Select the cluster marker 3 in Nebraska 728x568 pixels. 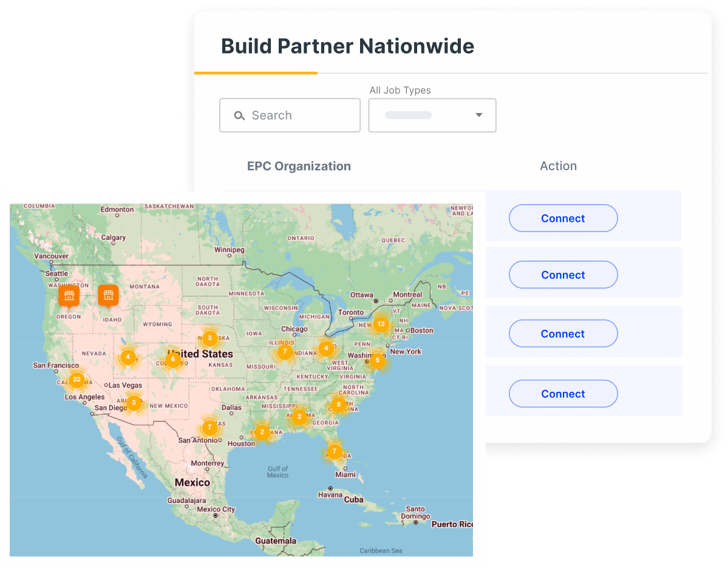[209, 338]
